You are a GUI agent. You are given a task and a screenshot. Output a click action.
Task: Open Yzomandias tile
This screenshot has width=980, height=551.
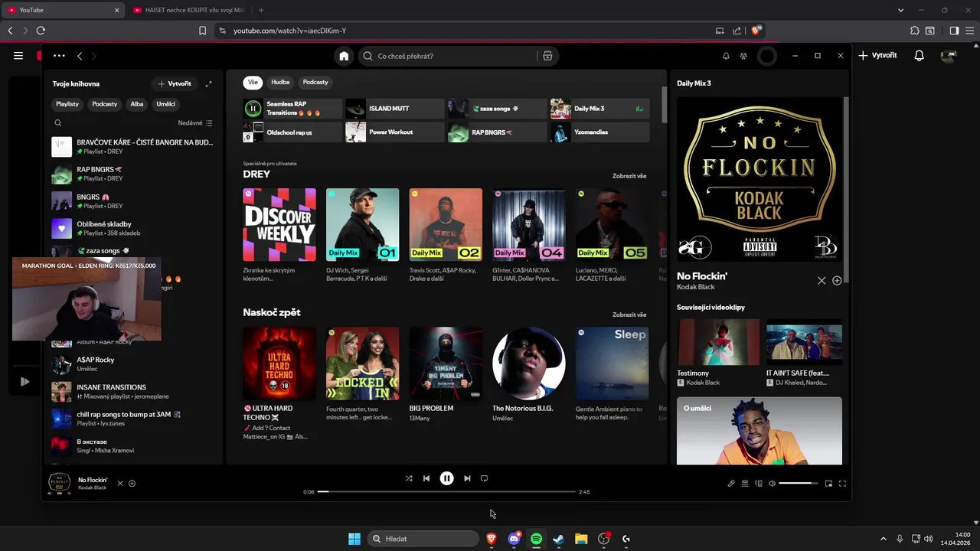tap(599, 132)
